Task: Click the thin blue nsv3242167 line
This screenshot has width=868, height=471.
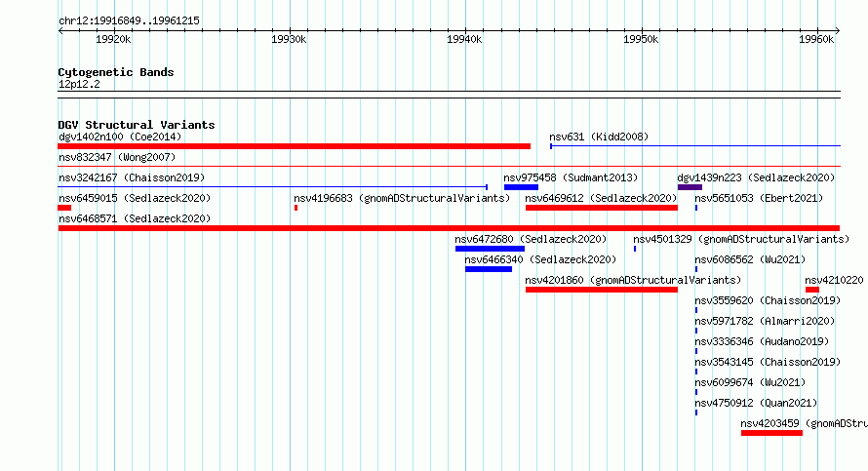Action: click(272, 187)
